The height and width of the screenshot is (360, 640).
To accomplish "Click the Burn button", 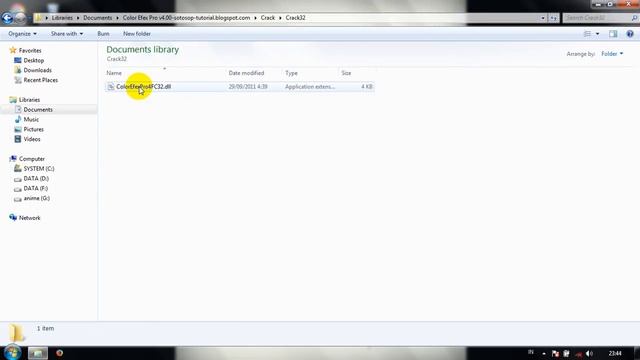I will (x=103, y=33).
